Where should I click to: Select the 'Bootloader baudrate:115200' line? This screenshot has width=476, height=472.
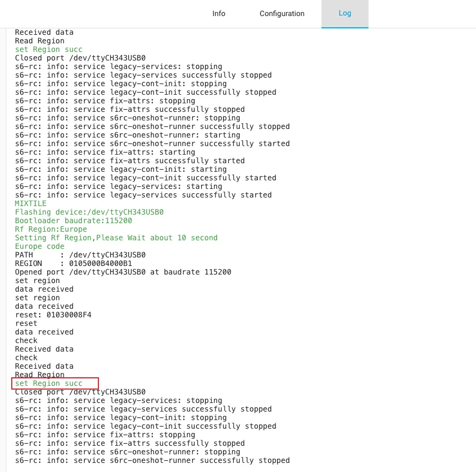pyautogui.click(x=73, y=220)
